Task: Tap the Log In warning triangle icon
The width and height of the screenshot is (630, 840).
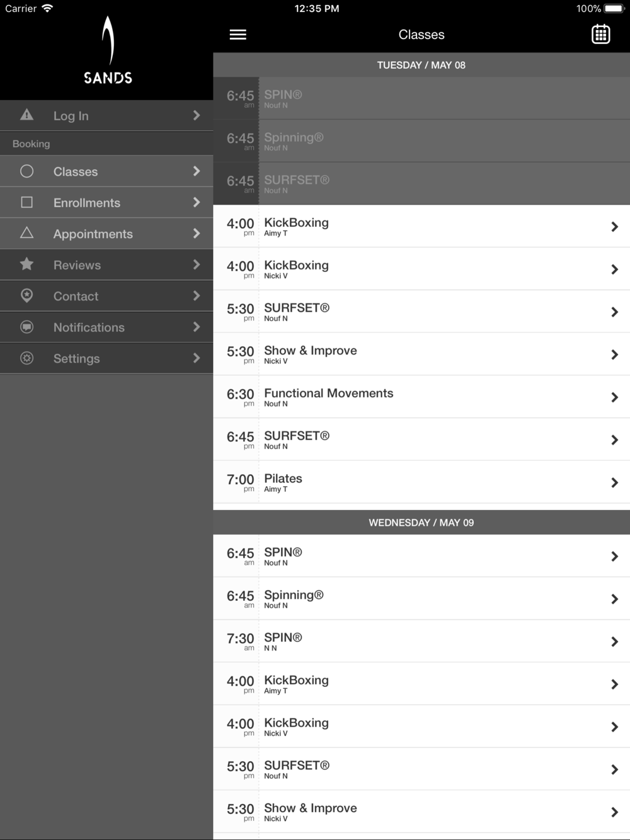Action: click(26, 115)
